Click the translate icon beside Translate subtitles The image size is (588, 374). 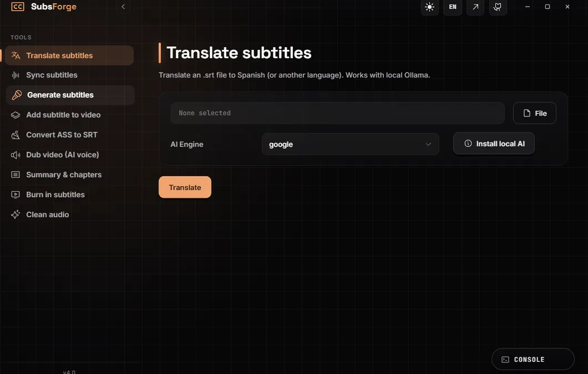coord(16,55)
